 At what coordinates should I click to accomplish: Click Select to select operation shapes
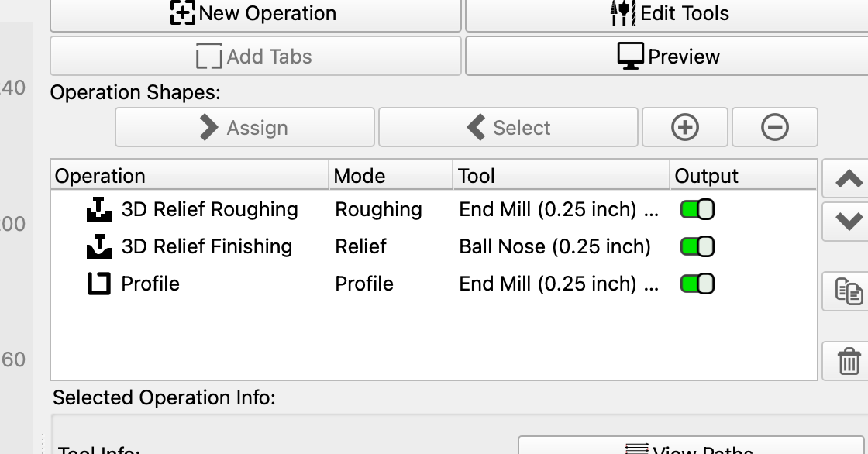508,127
